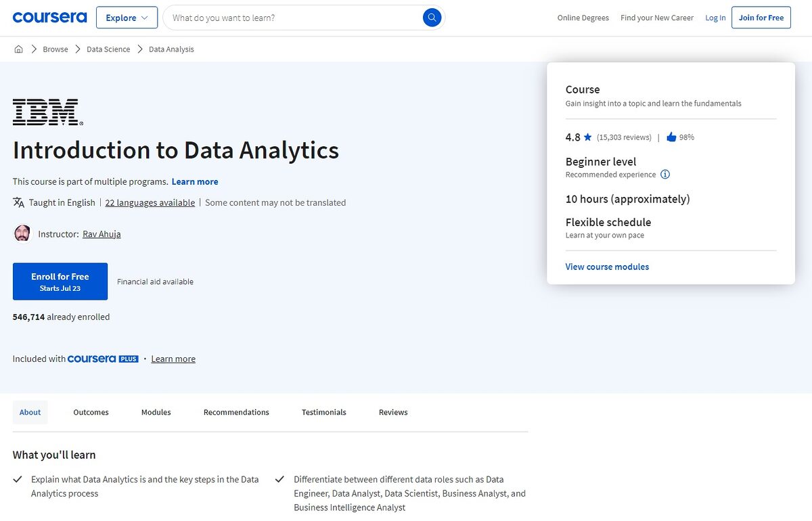The image size is (812, 521).
Task: Open instructor Rav Ahuja's profile link
Action: tap(101, 234)
